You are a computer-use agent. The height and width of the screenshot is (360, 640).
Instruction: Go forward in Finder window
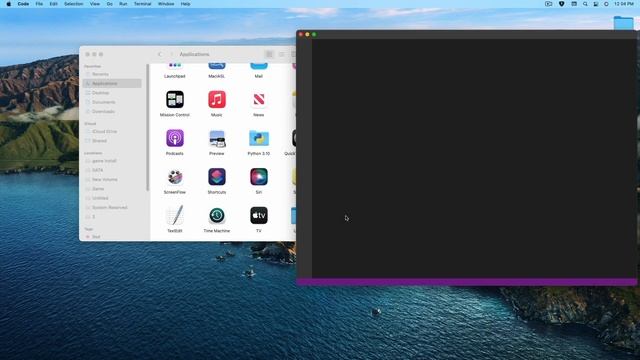coord(171,54)
